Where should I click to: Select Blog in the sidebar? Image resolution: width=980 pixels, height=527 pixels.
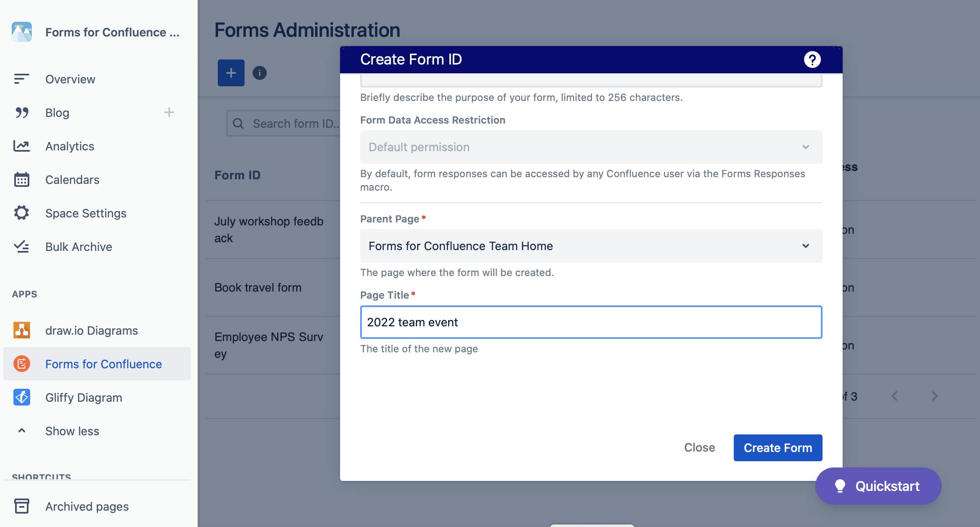click(x=57, y=112)
